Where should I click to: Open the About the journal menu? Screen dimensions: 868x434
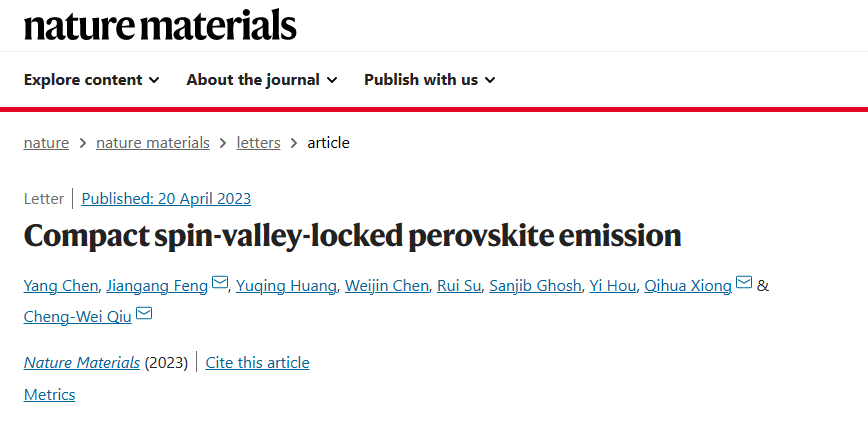pos(262,80)
